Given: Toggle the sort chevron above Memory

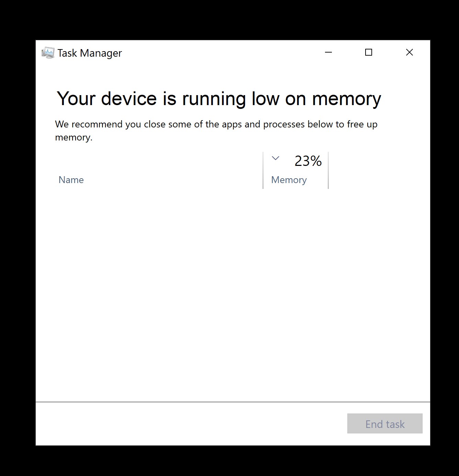Looking at the screenshot, I should (x=276, y=158).
